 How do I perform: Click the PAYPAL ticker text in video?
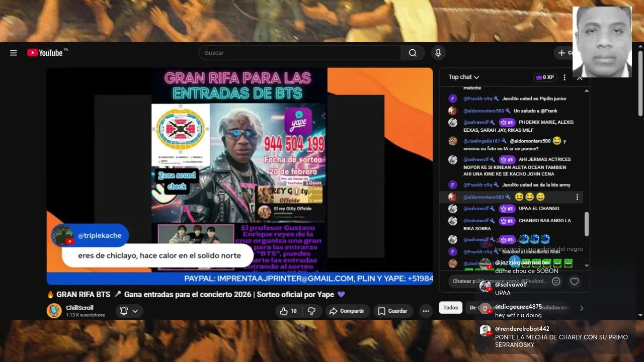coord(308,279)
